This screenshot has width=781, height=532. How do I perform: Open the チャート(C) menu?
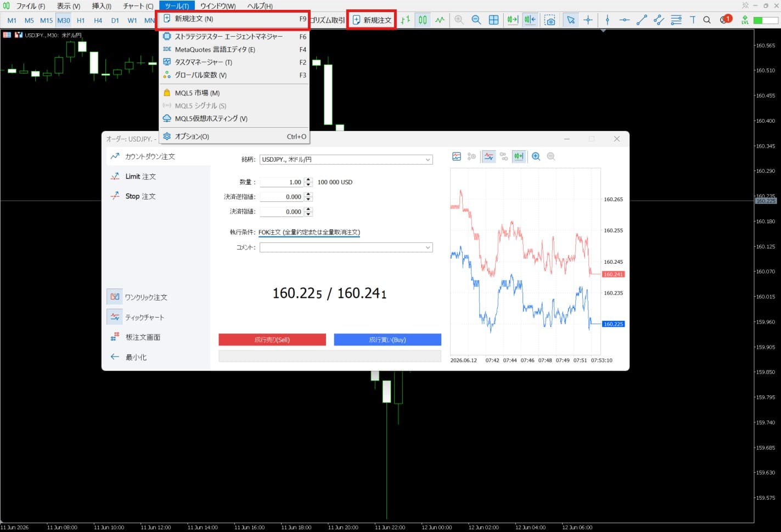tap(138, 6)
